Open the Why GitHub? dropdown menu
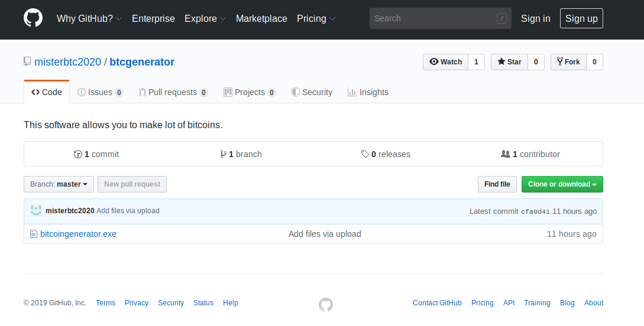The height and width of the screenshot is (326, 644). click(x=89, y=18)
